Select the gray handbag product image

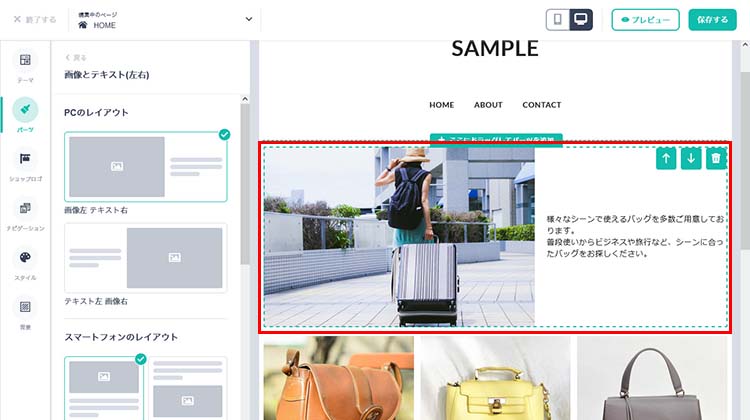coord(652,378)
